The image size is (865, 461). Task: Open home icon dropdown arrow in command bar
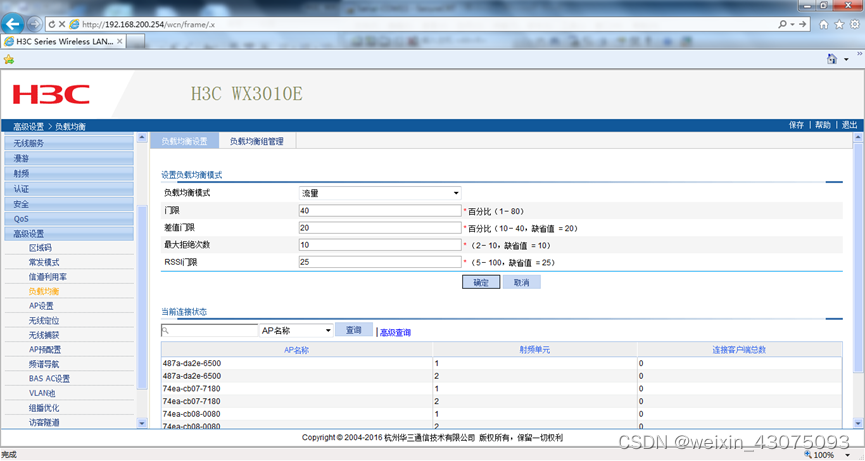tap(846, 60)
